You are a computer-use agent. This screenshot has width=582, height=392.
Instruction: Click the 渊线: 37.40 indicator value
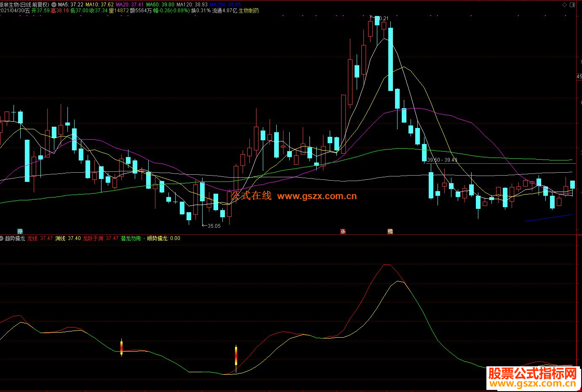68,238
